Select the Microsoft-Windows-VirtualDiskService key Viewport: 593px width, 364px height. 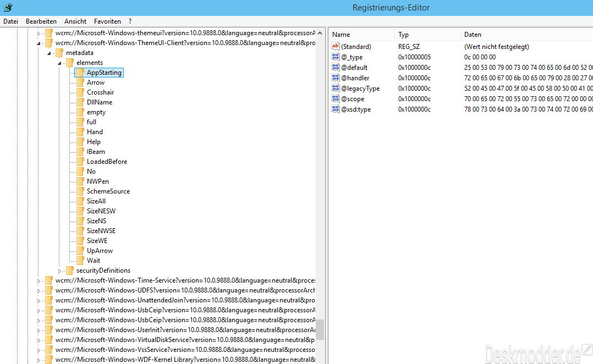(x=185, y=340)
